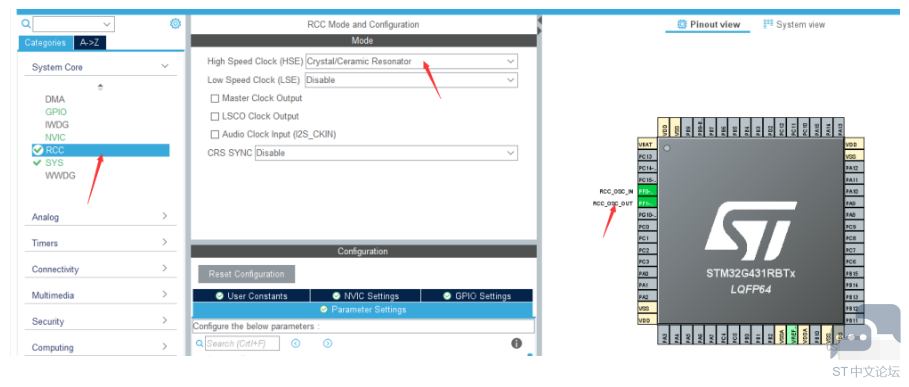Select DMA in System Core list
Image resolution: width=909 pixels, height=387 pixels.
coord(55,99)
